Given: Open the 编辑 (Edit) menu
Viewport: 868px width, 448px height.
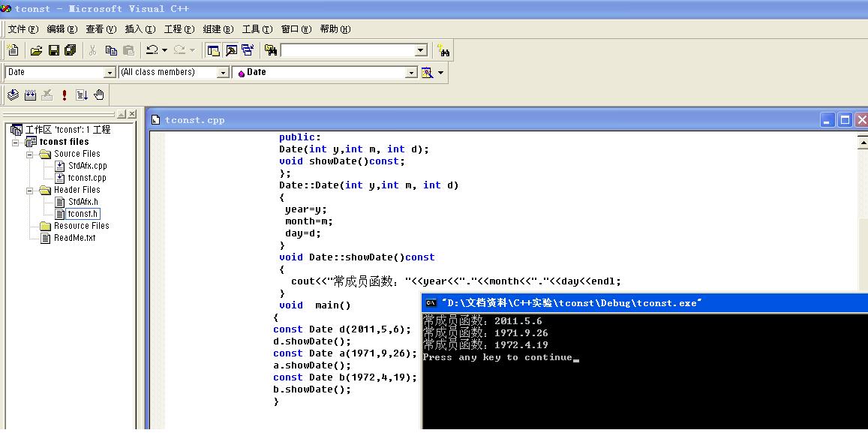Looking at the screenshot, I should [x=62, y=29].
